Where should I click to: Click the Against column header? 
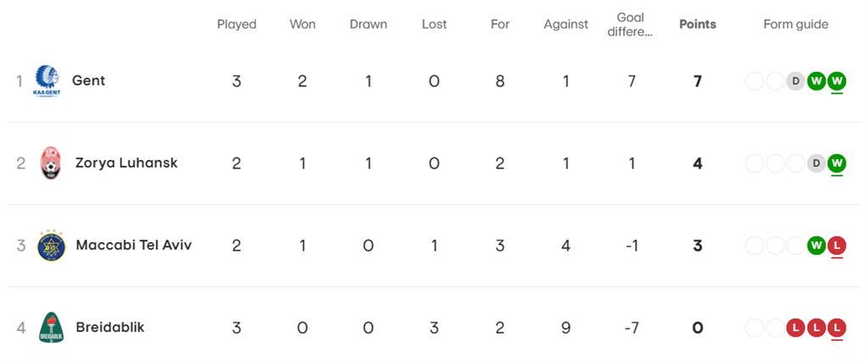click(x=565, y=25)
